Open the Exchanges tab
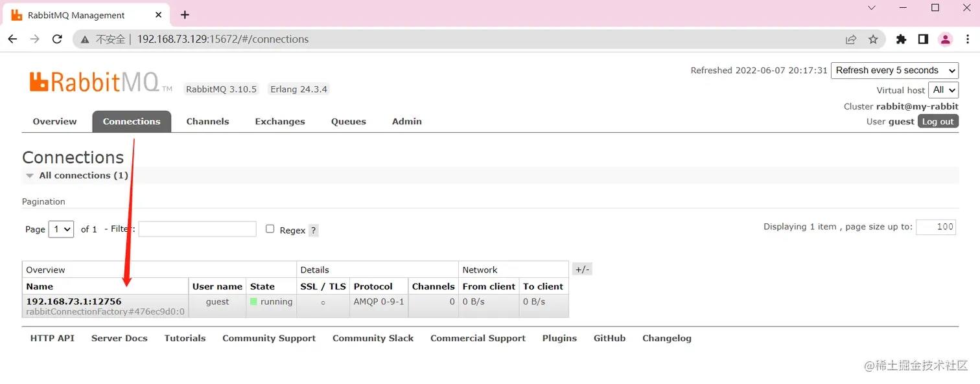The height and width of the screenshot is (384, 980). click(280, 121)
